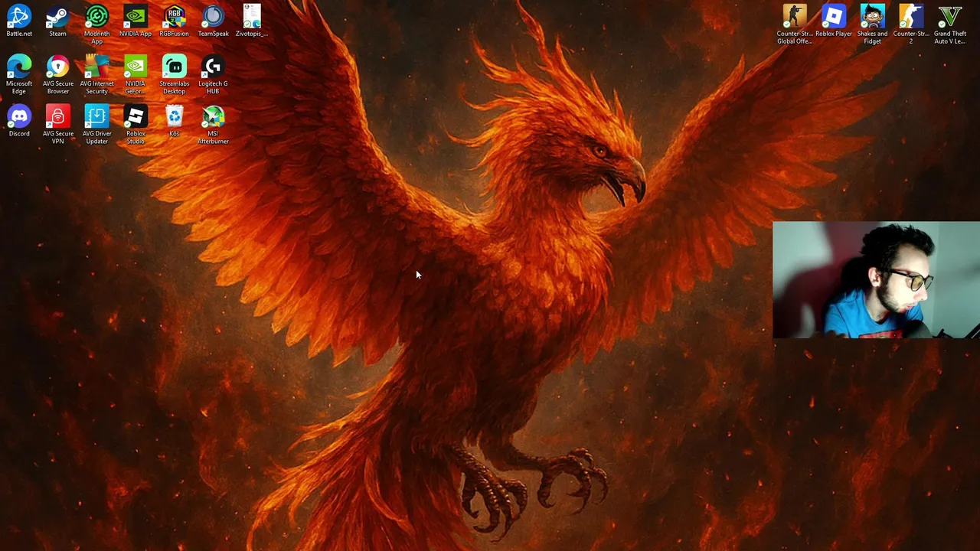Select the AVG Secure VPN shortcut

coord(57,125)
